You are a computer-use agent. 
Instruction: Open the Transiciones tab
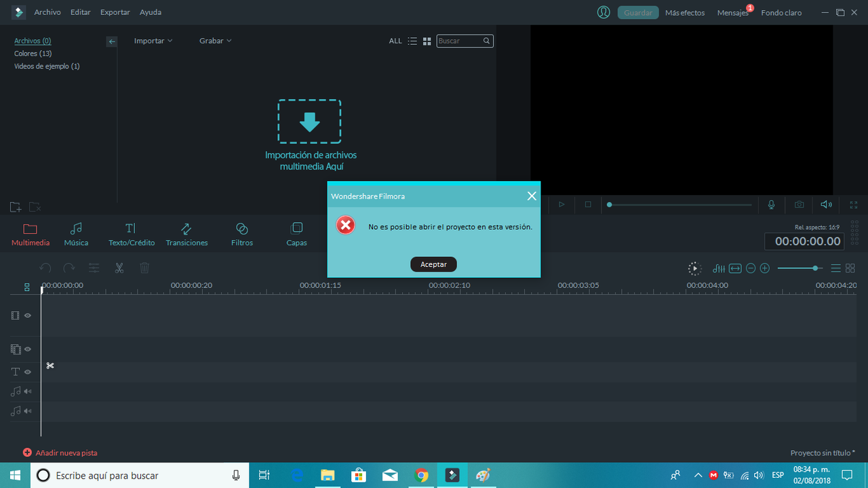tap(186, 235)
